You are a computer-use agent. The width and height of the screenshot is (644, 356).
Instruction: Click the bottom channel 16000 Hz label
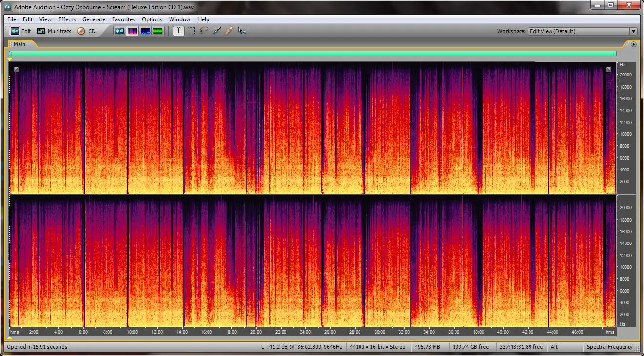(x=625, y=231)
